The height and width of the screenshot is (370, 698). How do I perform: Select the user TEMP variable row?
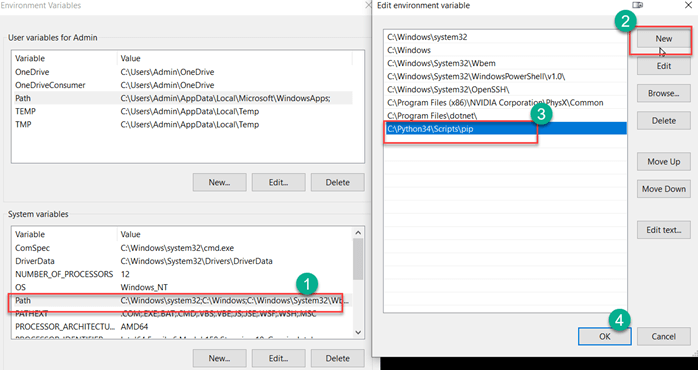[x=183, y=111]
